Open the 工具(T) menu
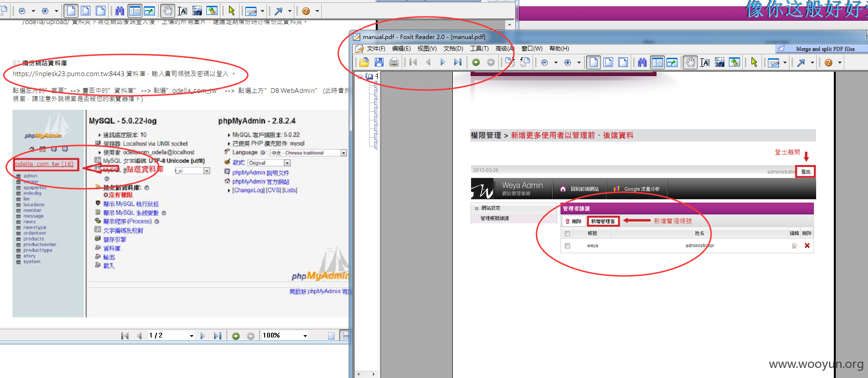 click(x=479, y=49)
